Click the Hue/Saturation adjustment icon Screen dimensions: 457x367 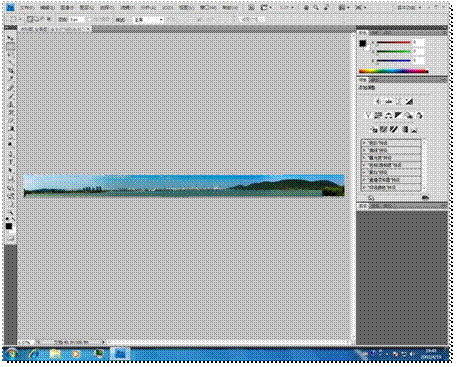pyautogui.click(x=378, y=115)
